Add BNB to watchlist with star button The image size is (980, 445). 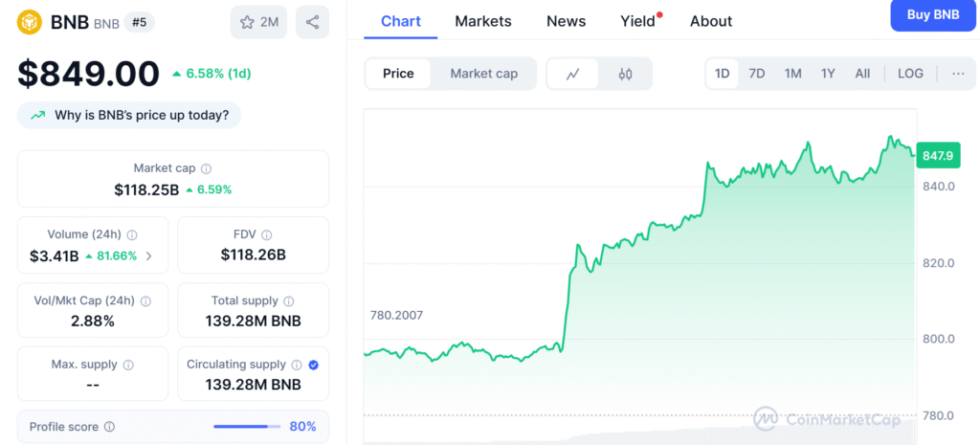coord(258,22)
